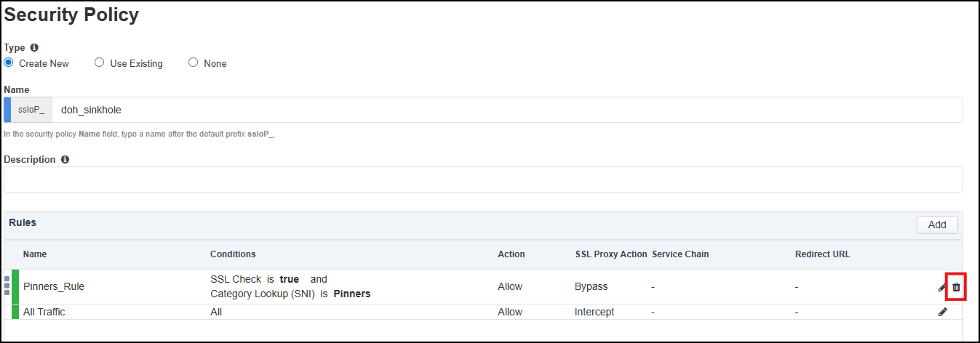Click the ssloP_ name prefix
The image size is (980, 343).
[31, 110]
